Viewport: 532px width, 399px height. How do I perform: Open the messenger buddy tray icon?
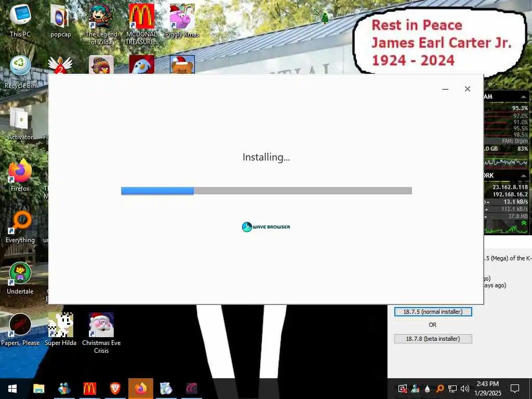pos(415,389)
